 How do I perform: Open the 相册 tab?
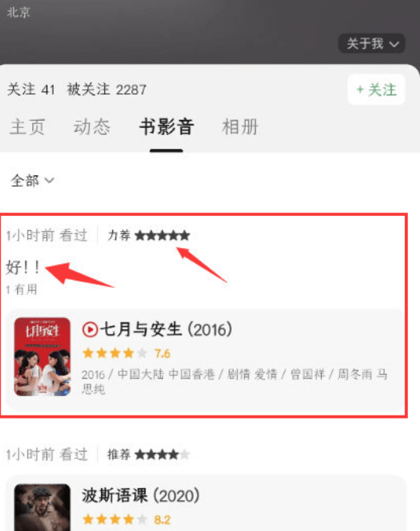pos(240,127)
